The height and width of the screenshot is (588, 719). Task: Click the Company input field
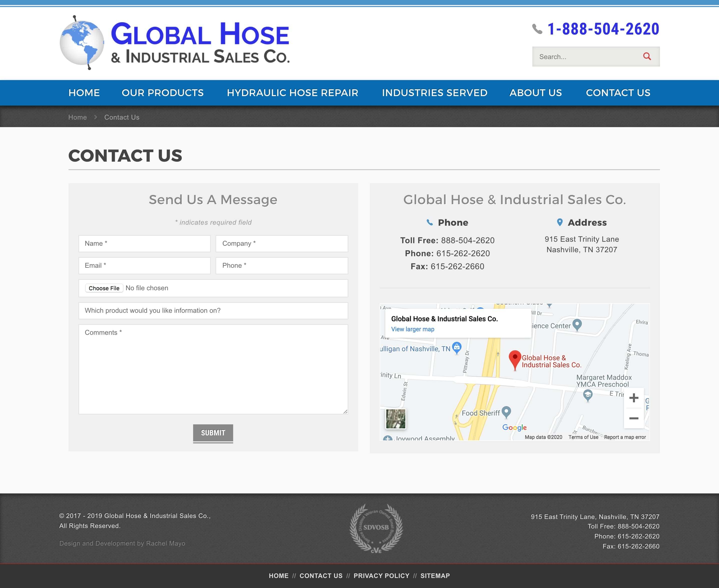point(282,243)
